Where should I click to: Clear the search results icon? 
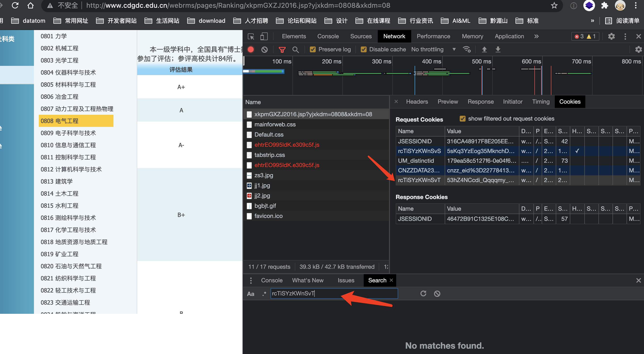[437, 293]
